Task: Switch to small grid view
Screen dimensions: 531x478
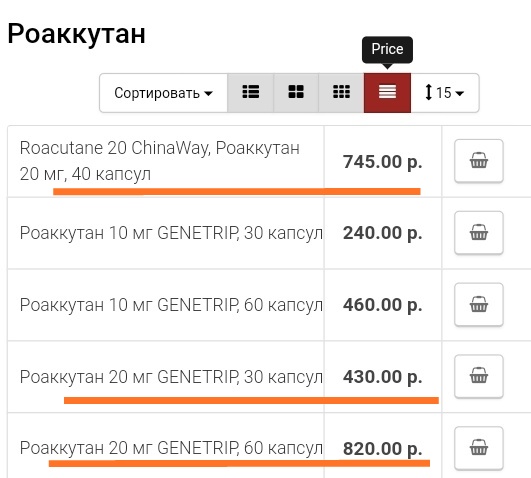Action: [x=341, y=93]
